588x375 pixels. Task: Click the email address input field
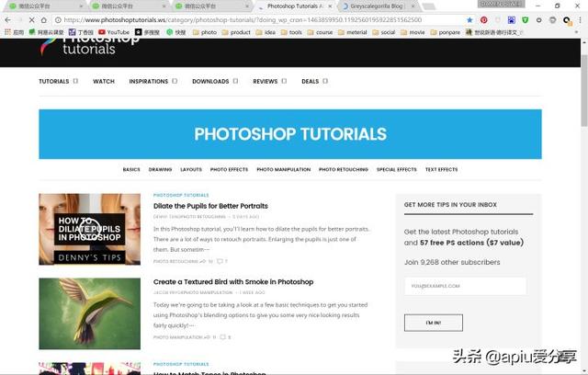[x=466, y=286]
